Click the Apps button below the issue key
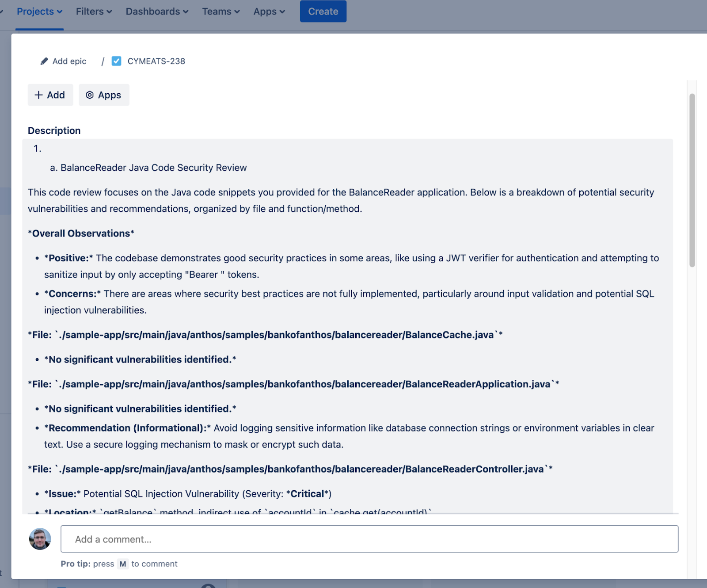 tap(104, 95)
